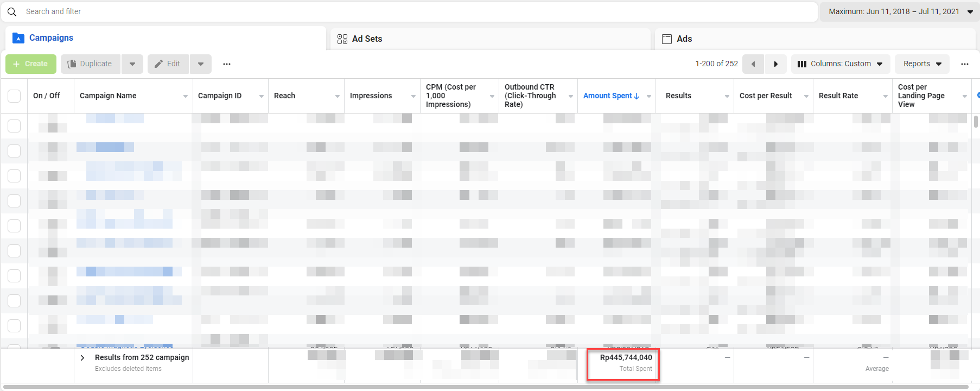
Task: Go to the previous results page
Action: 753,64
